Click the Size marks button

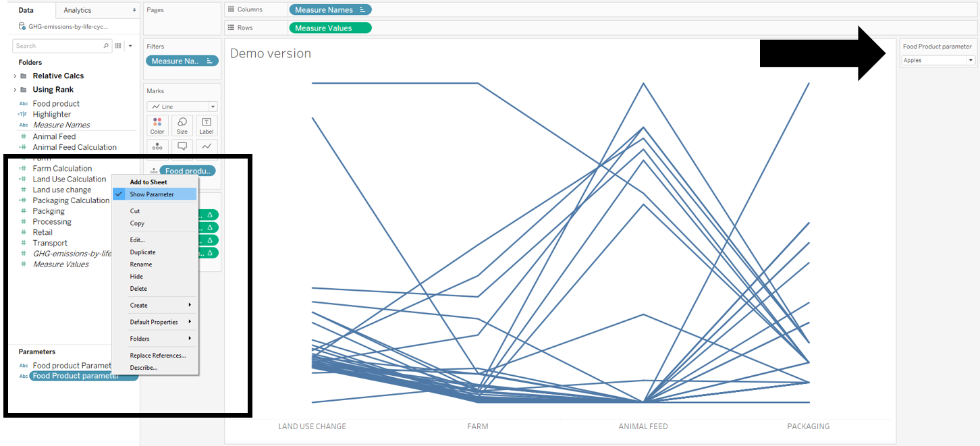pos(182,125)
